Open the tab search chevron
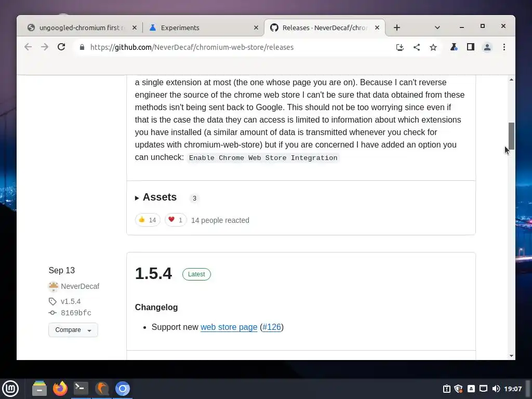The height and width of the screenshot is (399, 532). (x=437, y=28)
